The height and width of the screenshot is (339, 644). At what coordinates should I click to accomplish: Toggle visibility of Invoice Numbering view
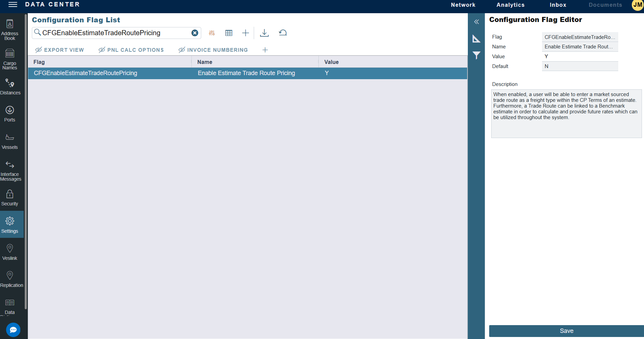(x=182, y=50)
